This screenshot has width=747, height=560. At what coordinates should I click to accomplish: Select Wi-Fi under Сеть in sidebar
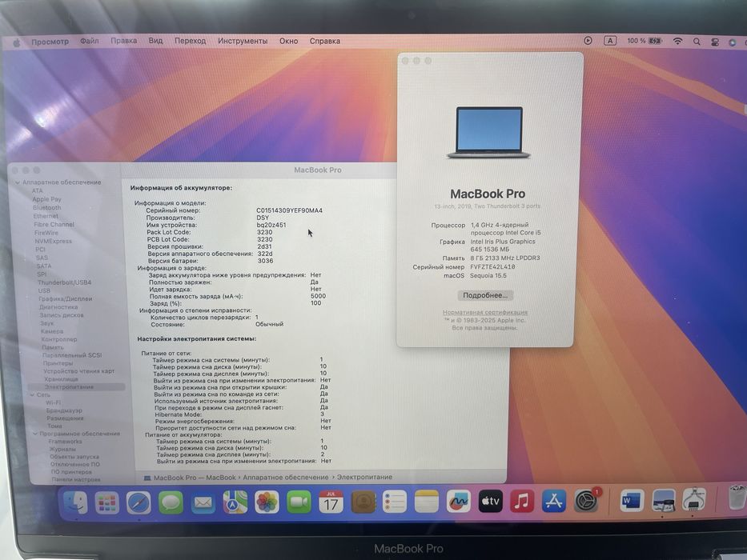[x=53, y=402]
